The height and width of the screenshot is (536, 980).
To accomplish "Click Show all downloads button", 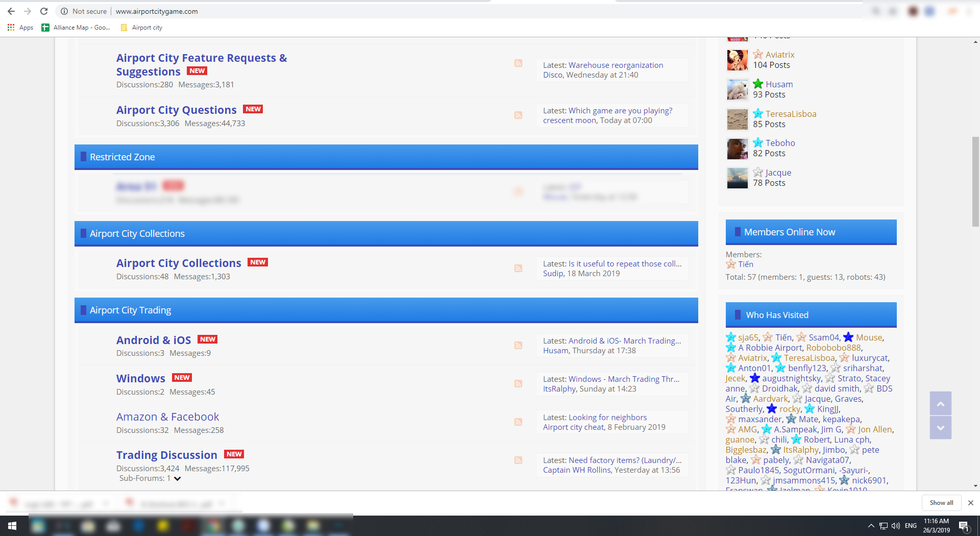I will tap(941, 503).
